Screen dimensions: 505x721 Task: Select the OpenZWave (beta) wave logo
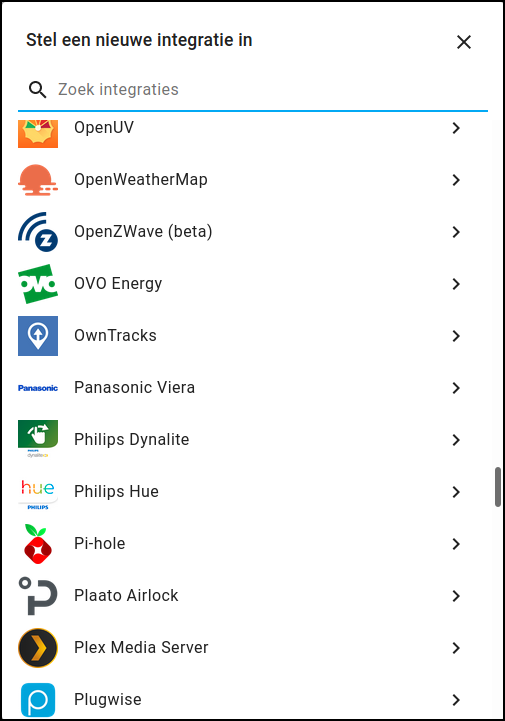click(38, 232)
